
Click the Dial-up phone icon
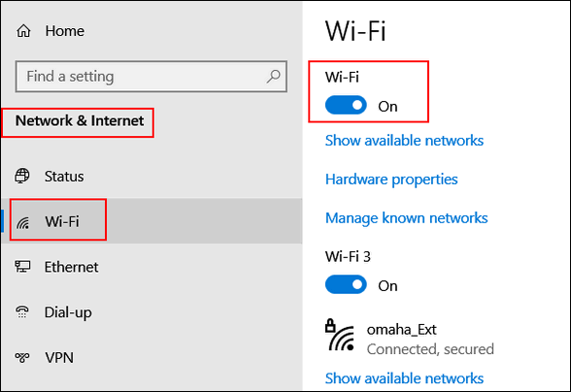22,311
